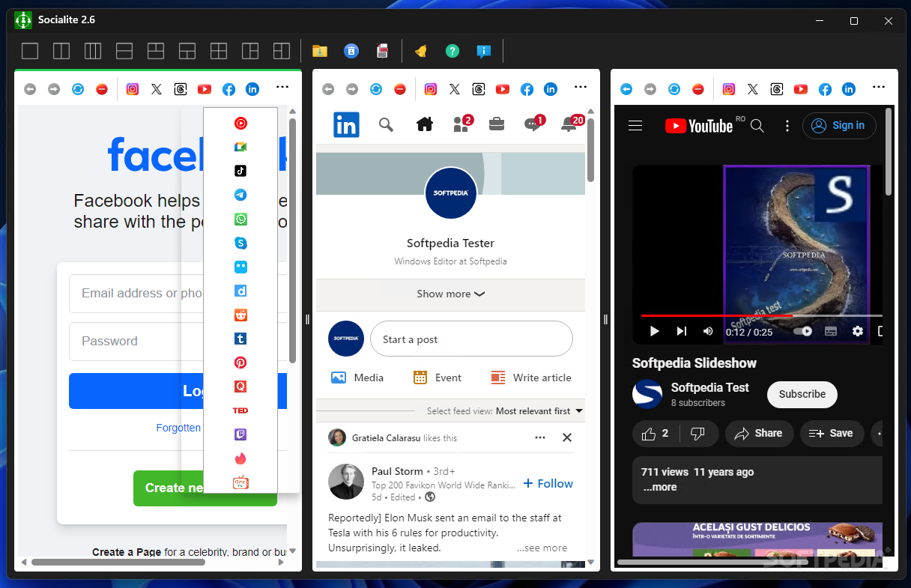The image size is (911, 588).
Task: Open the left pane more-sites ellipsis
Action: click(x=282, y=88)
